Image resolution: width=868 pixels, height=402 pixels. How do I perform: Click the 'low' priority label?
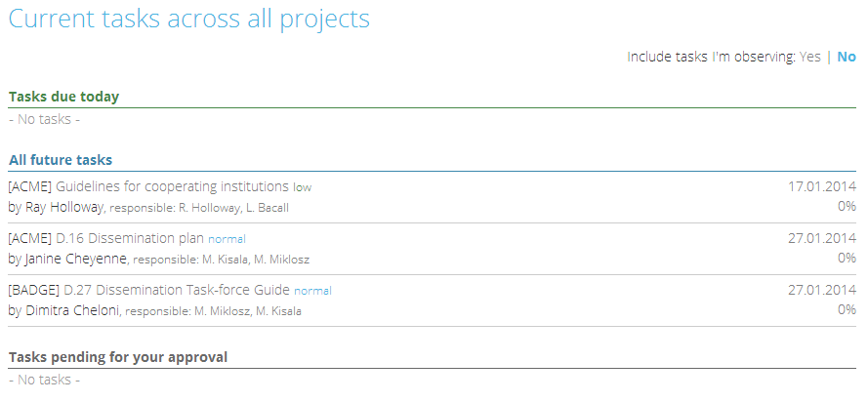[303, 187]
